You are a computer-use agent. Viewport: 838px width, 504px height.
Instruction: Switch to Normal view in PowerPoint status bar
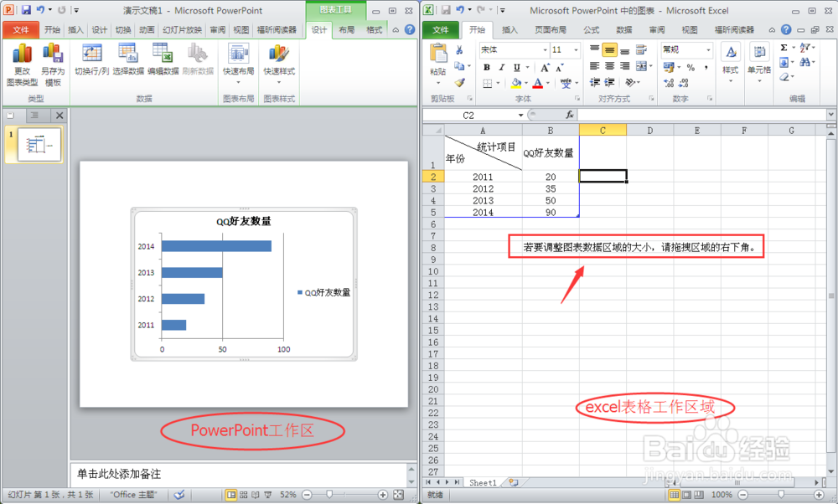click(x=231, y=495)
